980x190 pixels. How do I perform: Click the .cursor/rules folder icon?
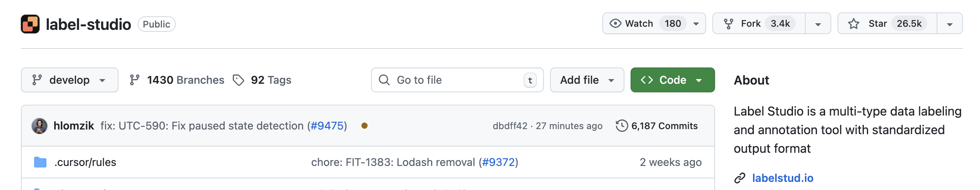pyautogui.click(x=40, y=162)
